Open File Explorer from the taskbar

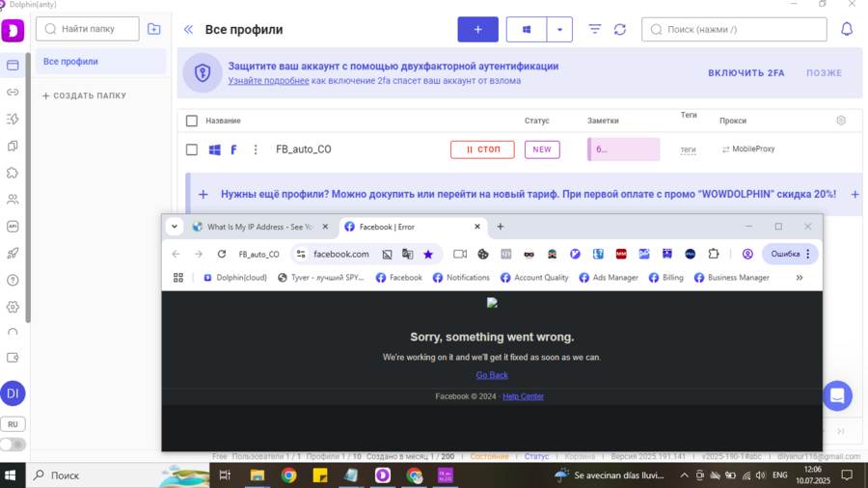click(x=258, y=475)
